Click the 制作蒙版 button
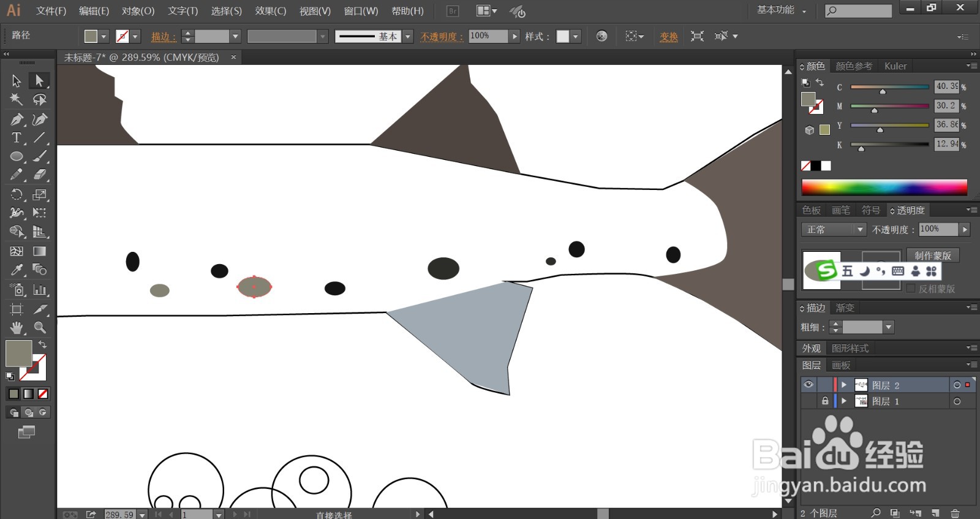Screen dimensions: 980x519 click(932, 256)
